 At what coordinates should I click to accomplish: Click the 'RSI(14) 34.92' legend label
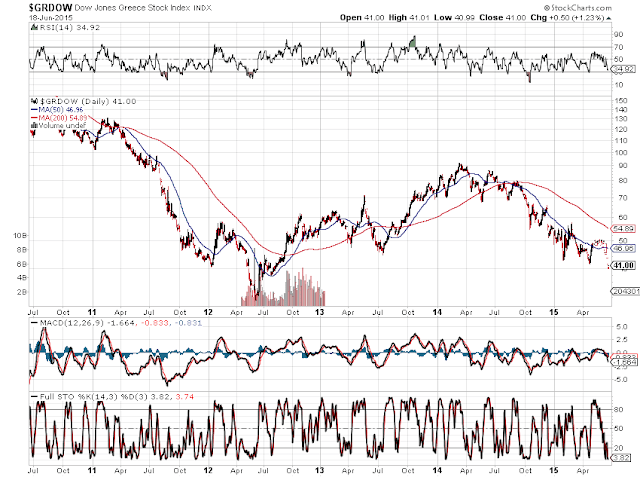coord(69,27)
